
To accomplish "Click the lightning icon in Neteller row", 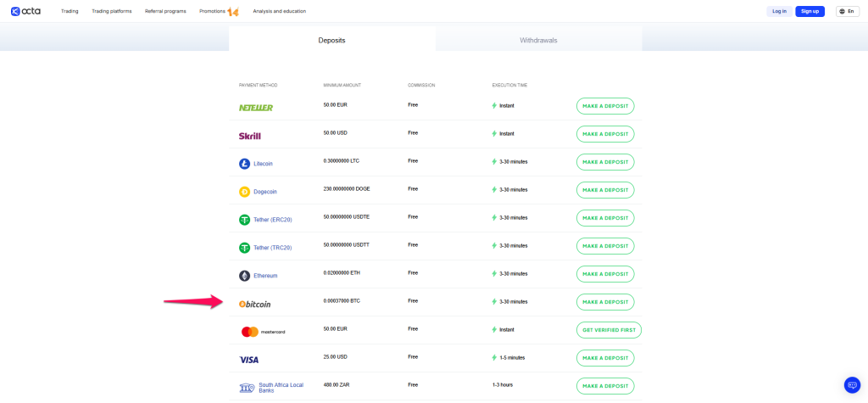I will pyautogui.click(x=494, y=105).
